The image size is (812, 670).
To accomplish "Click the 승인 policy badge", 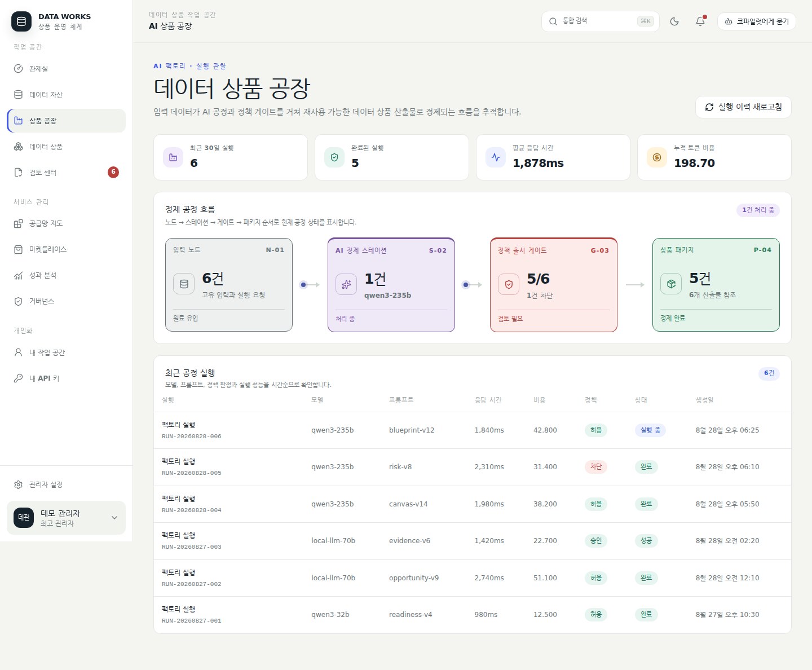I will 596,541.
